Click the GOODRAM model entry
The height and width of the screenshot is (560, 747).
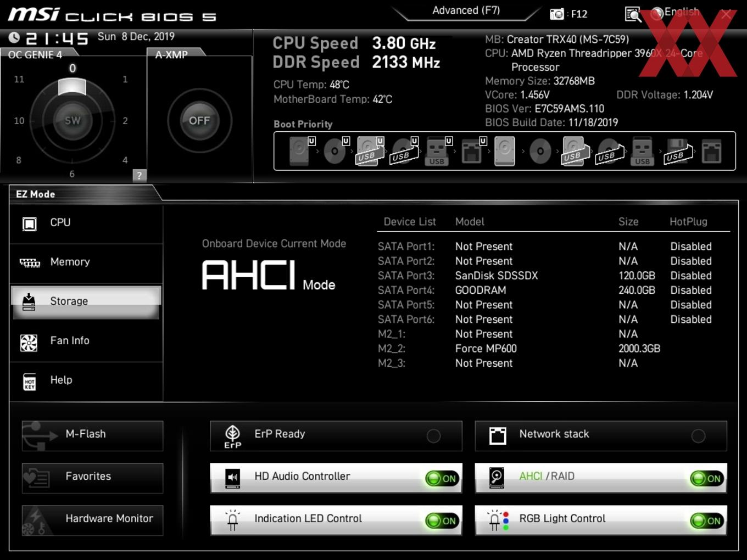[x=481, y=290]
